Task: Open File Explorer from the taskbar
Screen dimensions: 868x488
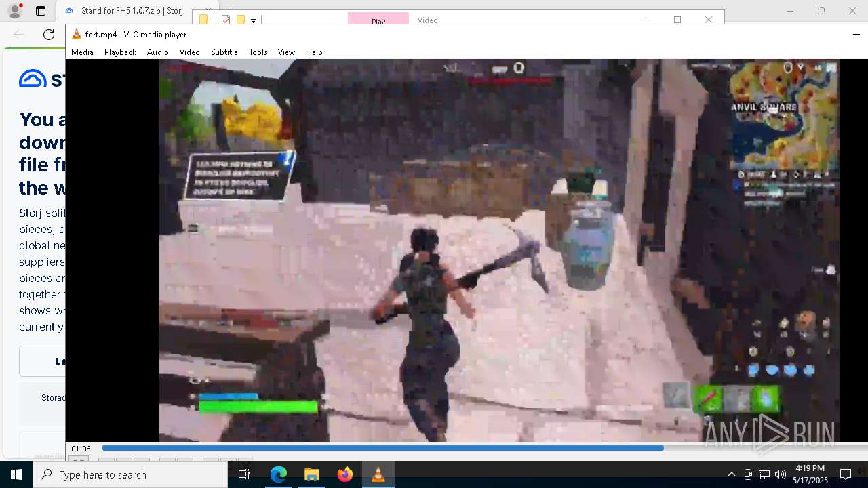Action: click(311, 474)
